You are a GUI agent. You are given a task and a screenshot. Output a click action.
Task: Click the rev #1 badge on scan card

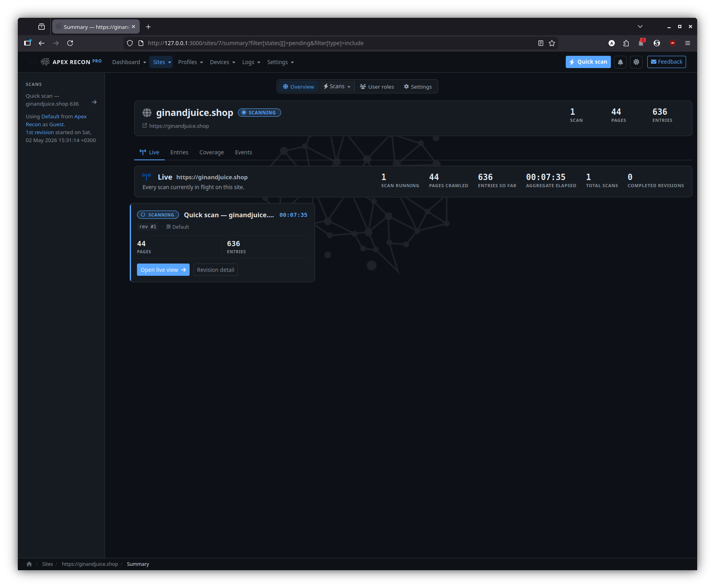(x=148, y=227)
